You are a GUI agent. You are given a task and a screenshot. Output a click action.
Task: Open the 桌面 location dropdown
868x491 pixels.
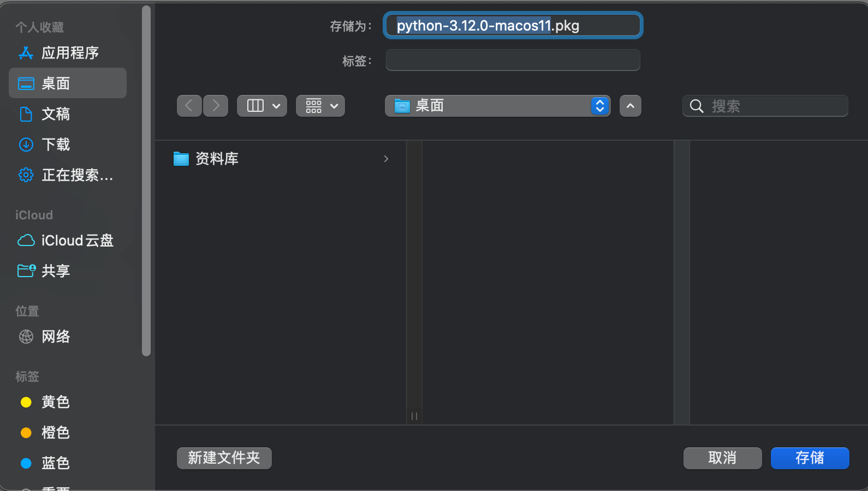point(497,105)
